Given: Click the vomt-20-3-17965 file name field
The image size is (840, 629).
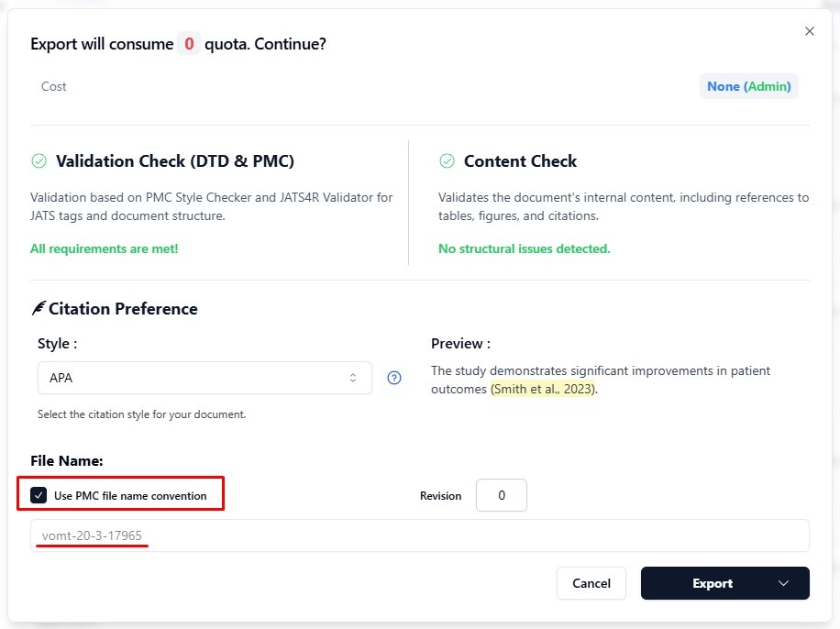Looking at the screenshot, I should point(419,535).
